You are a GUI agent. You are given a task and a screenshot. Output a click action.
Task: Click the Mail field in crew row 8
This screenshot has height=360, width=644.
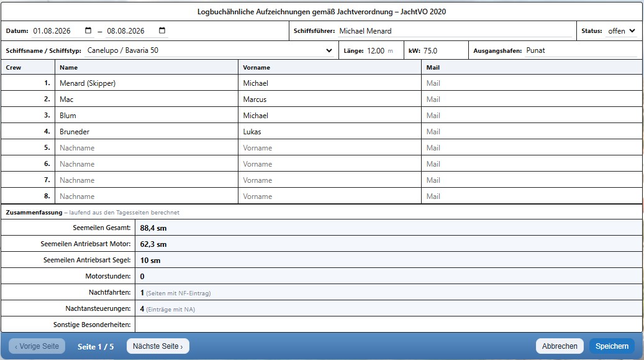pyautogui.click(x=532, y=196)
